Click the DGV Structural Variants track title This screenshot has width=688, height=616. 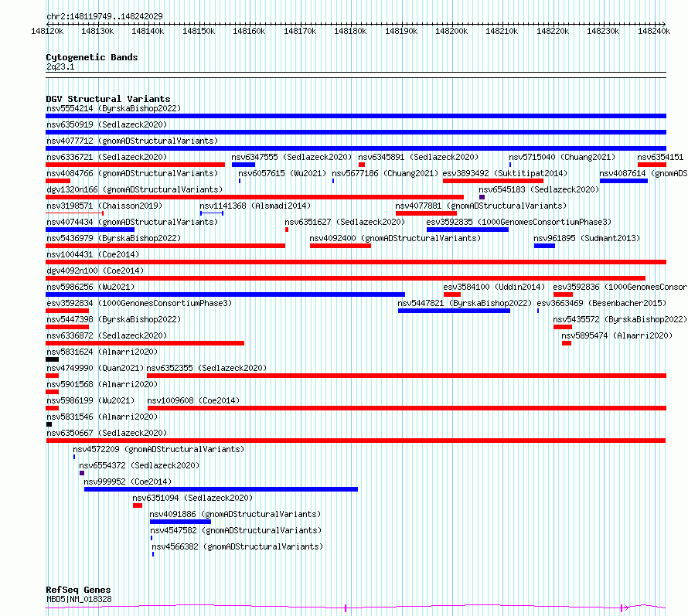108,99
